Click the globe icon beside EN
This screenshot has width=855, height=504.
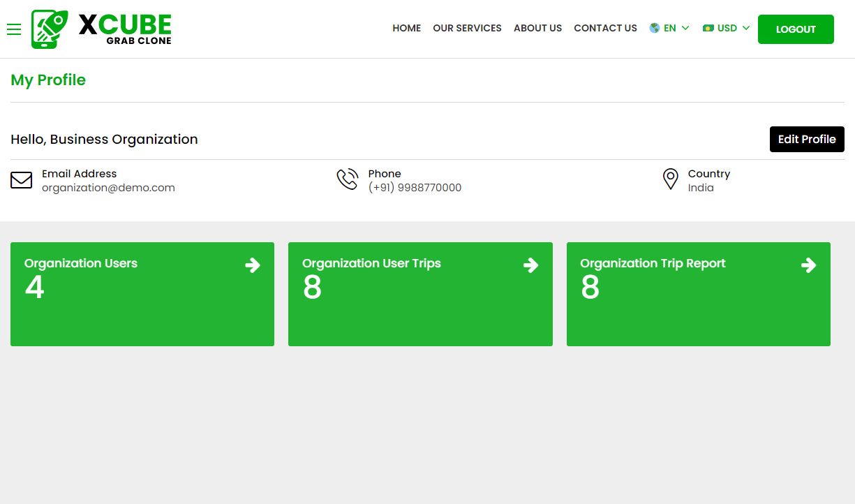655,29
